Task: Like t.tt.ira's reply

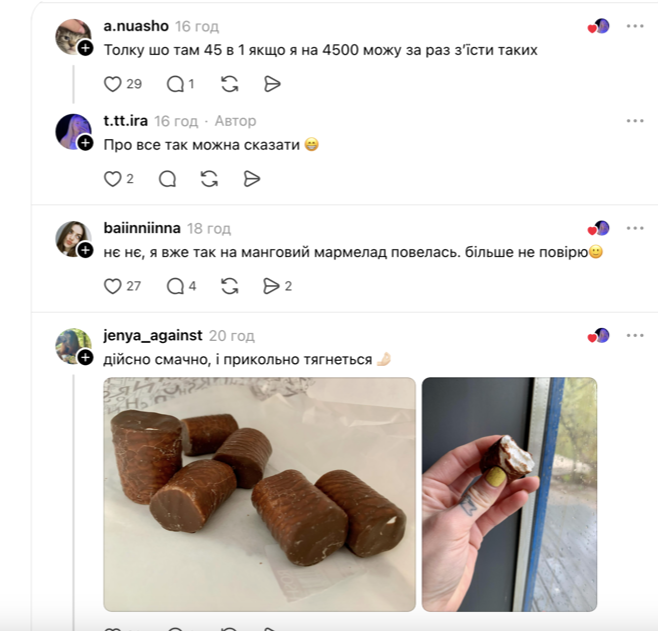Action: click(x=113, y=179)
